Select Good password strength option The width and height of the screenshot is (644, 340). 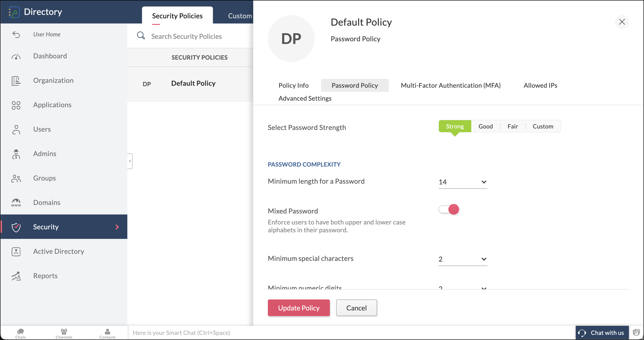tap(485, 127)
